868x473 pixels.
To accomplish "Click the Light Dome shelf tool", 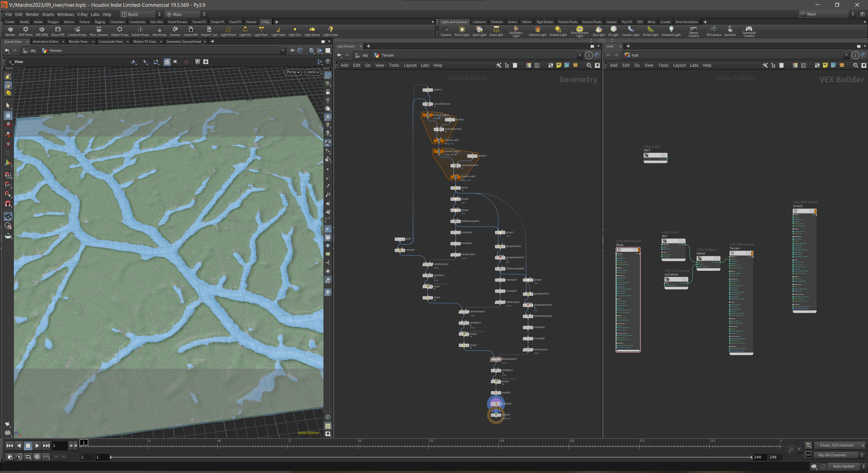I will pos(312,31).
